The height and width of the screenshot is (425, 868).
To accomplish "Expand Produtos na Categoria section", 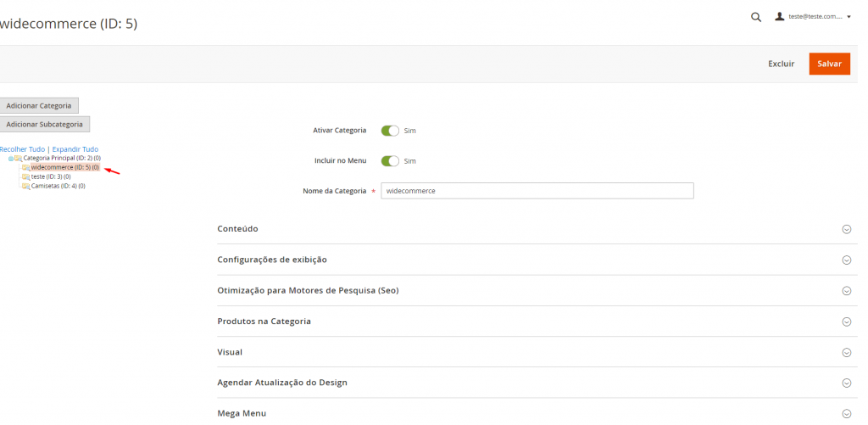I will coord(537,321).
